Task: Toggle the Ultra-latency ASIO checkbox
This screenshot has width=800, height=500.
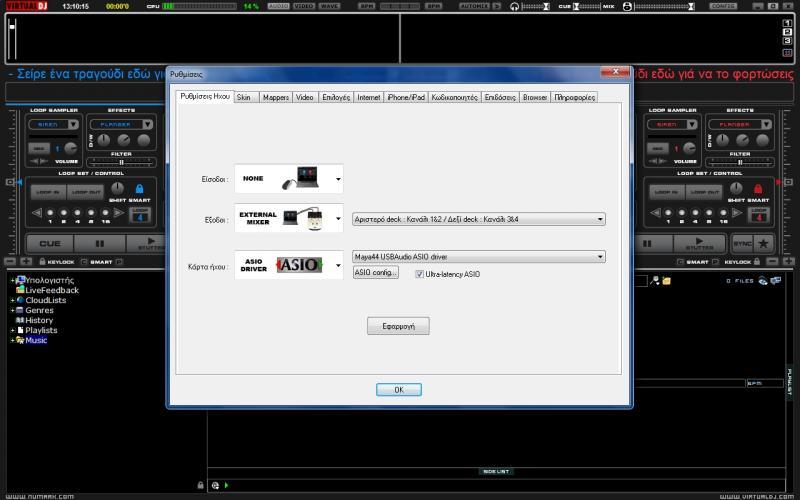Action: (x=419, y=274)
